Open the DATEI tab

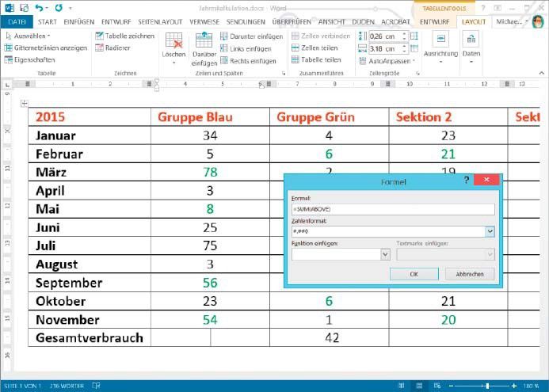(17, 21)
